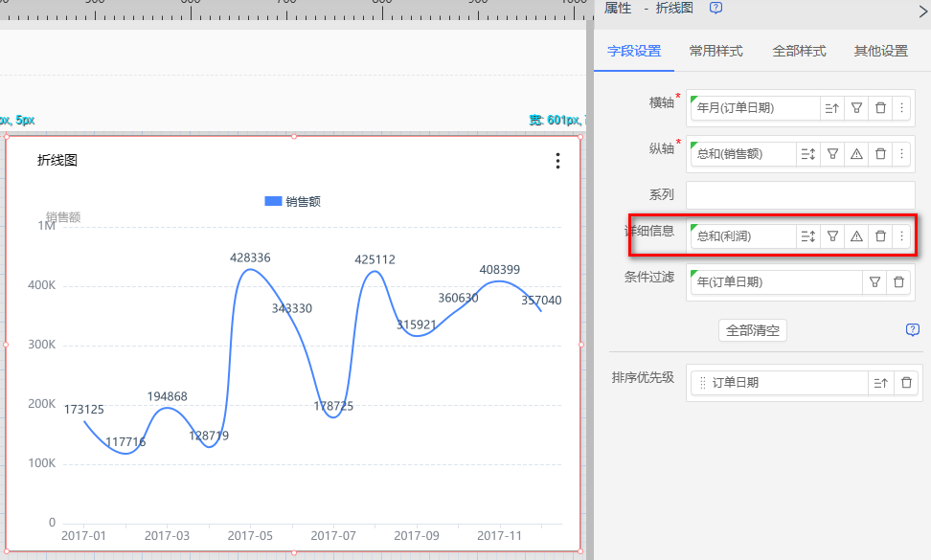931x560 pixels.
Task: Open the chart's three-dot menu
Action: (x=557, y=161)
